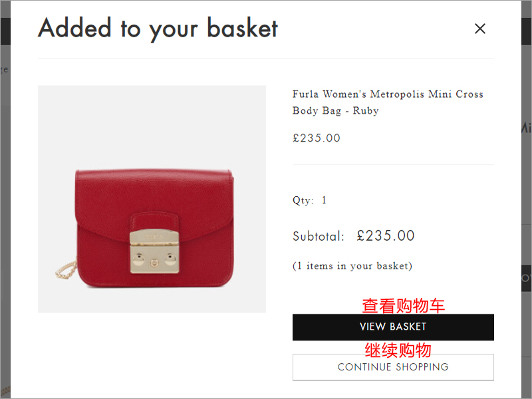Close the Added to your basket dialog

pos(479,29)
